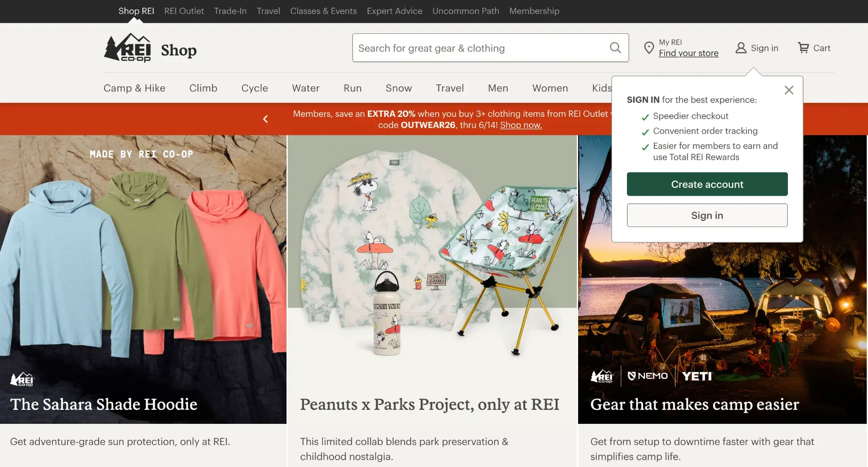This screenshot has height=467, width=868.
Task: Open the Find your store link
Action: (x=688, y=53)
